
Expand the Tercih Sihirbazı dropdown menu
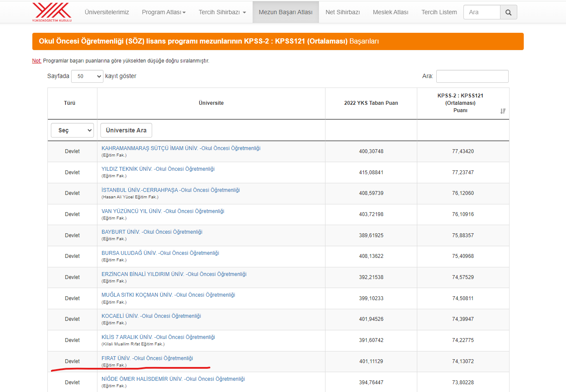coord(222,12)
